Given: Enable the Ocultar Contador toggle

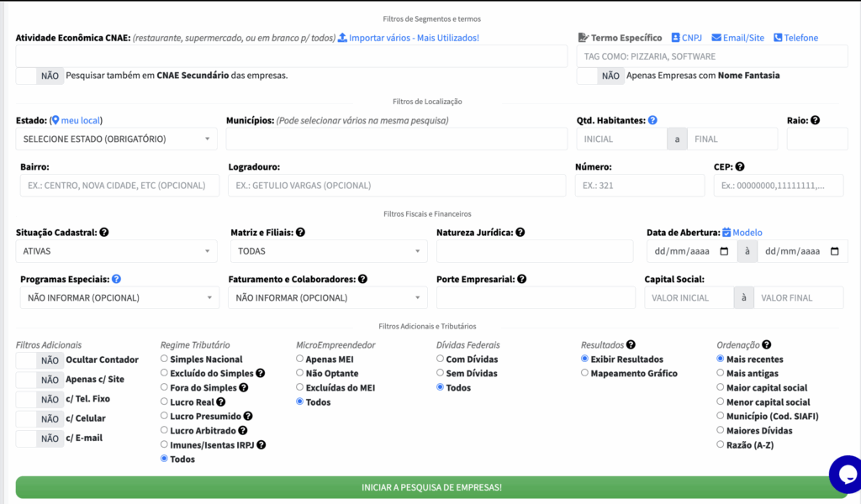Looking at the screenshot, I should pos(39,360).
